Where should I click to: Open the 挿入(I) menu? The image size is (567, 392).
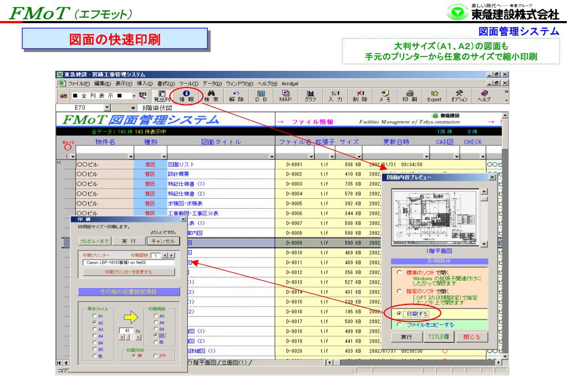(x=144, y=84)
